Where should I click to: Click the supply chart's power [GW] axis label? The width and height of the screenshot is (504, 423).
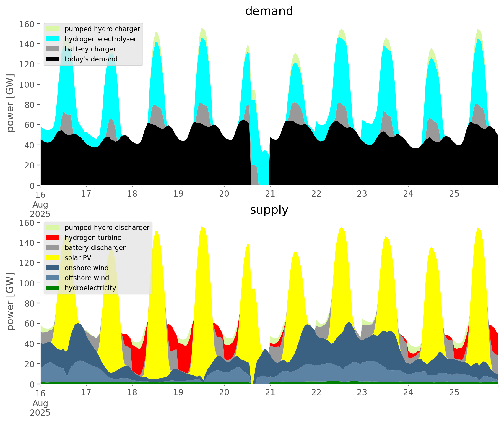pos(10,302)
